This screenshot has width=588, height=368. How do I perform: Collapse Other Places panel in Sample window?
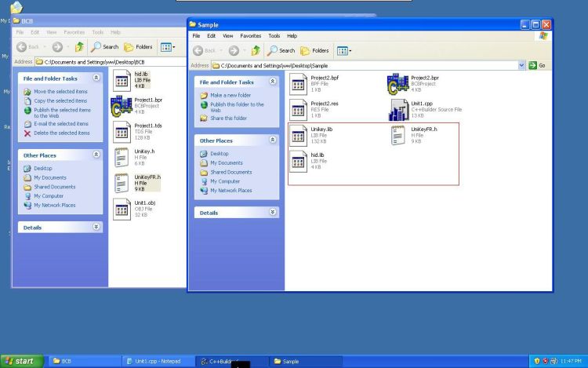coord(273,140)
